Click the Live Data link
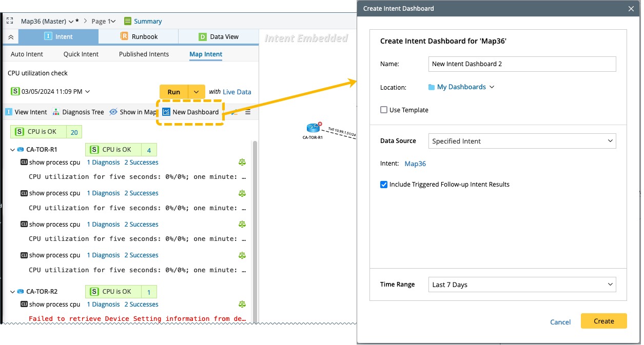Viewport: 644px width, 345px height. (x=237, y=92)
